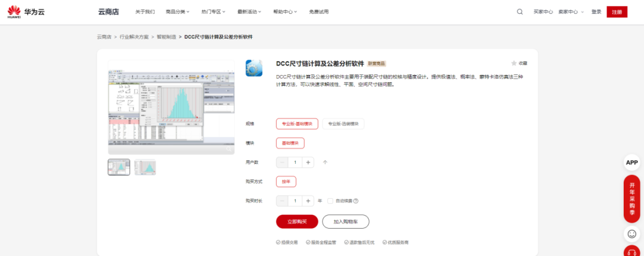
Task: Choose the 按年 purchase method
Action: (x=286, y=182)
